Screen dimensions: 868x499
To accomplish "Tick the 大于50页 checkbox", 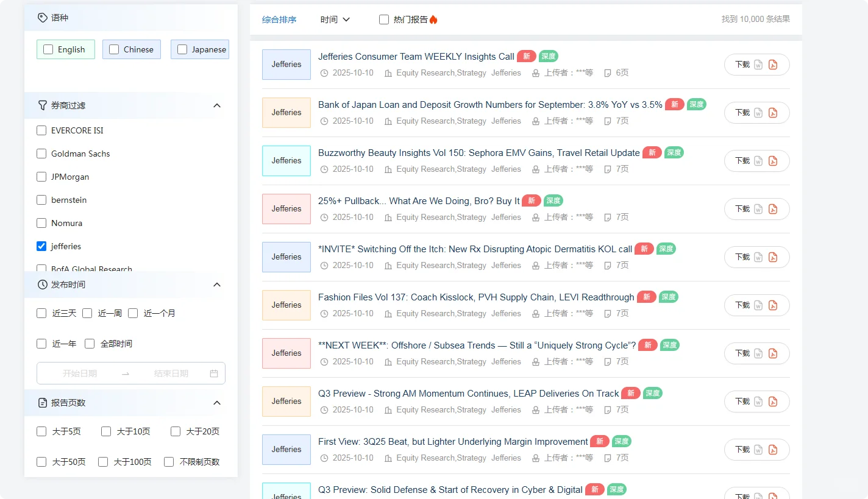I will pyautogui.click(x=41, y=462).
